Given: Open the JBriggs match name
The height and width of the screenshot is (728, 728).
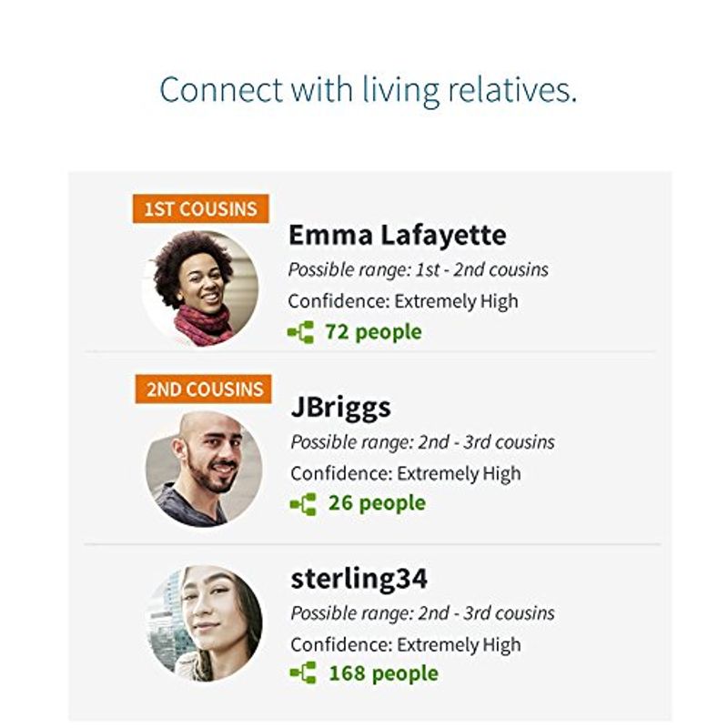Looking at the screenshot, I should click(x=340, y=408).
